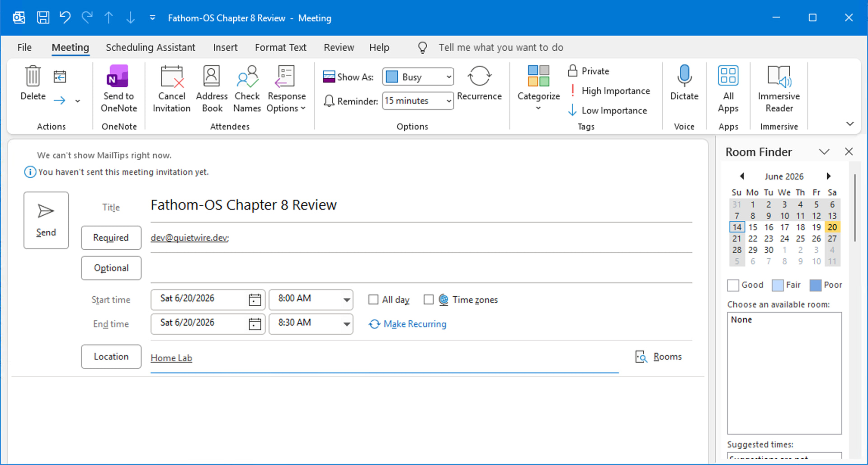Image resolution: width=868 pixels, height=465 pixels.
Task: Set High Importance tag
Action: (609, 91)
